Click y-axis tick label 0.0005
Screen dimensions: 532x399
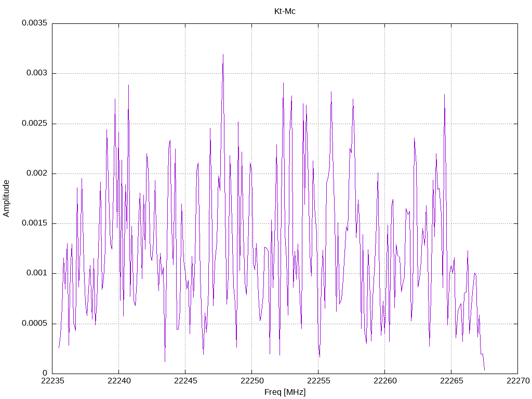35,323
